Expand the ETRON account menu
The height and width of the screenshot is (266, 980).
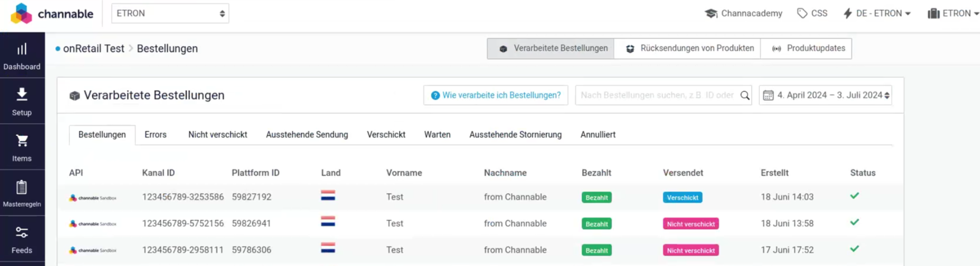[x=953, y=14]
